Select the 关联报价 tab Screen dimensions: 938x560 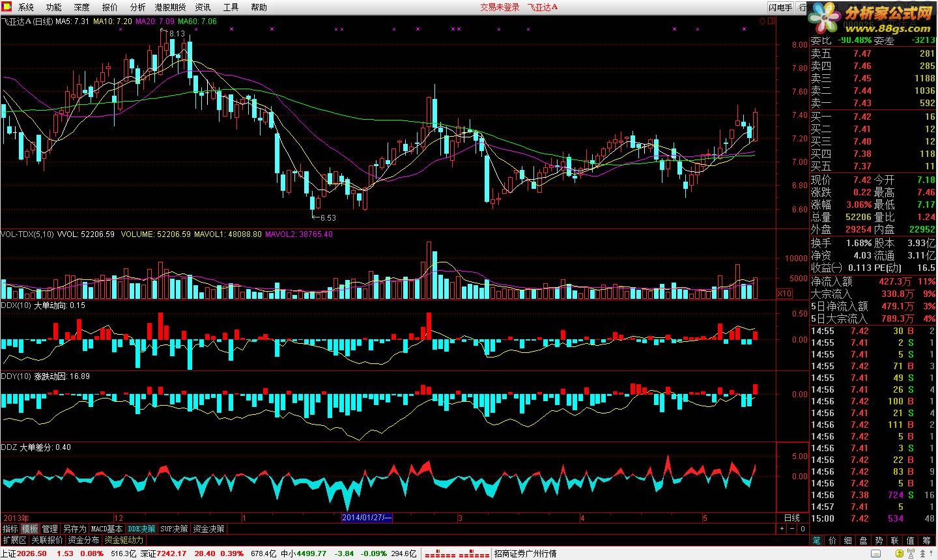[47, 540]
